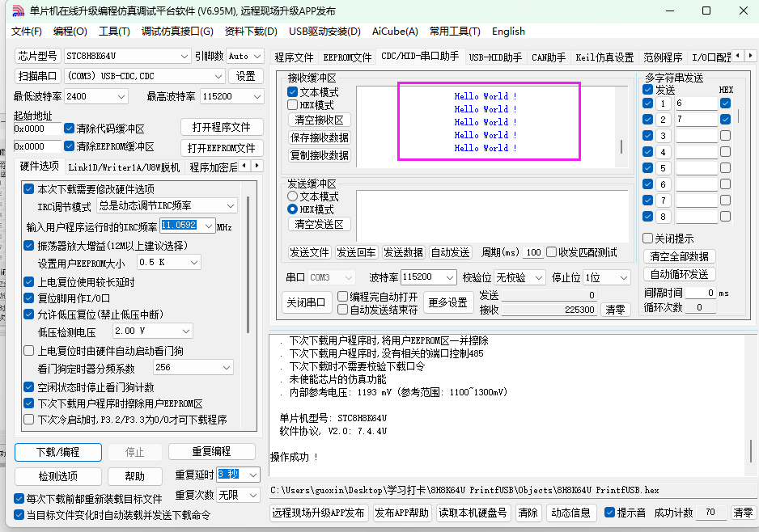Check HEX模式 in the receive buffer
Viewport: 759px width, 532px height.
click(x=292, y=105)
